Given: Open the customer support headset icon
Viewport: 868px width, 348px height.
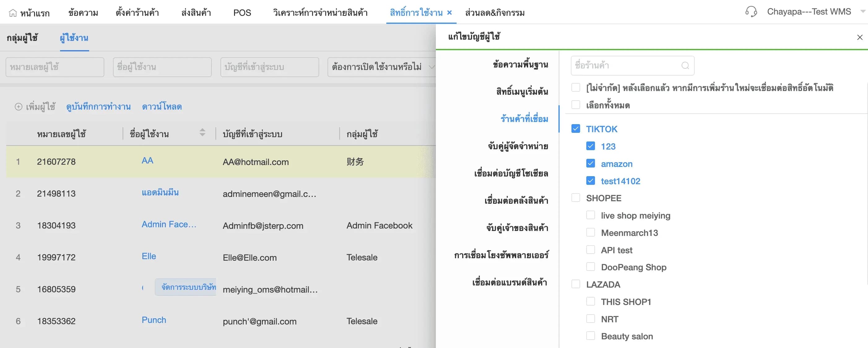Looking at the screenshot, I should [x=751, y=12].
